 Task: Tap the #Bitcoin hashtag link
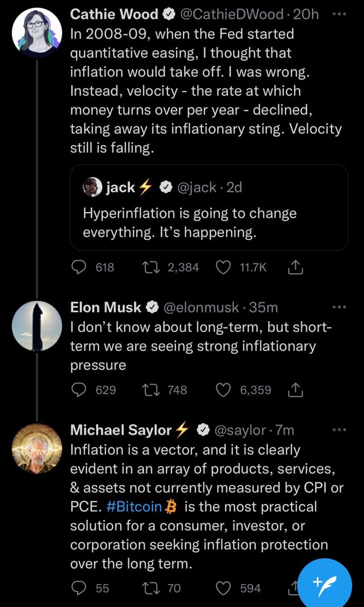134,507
